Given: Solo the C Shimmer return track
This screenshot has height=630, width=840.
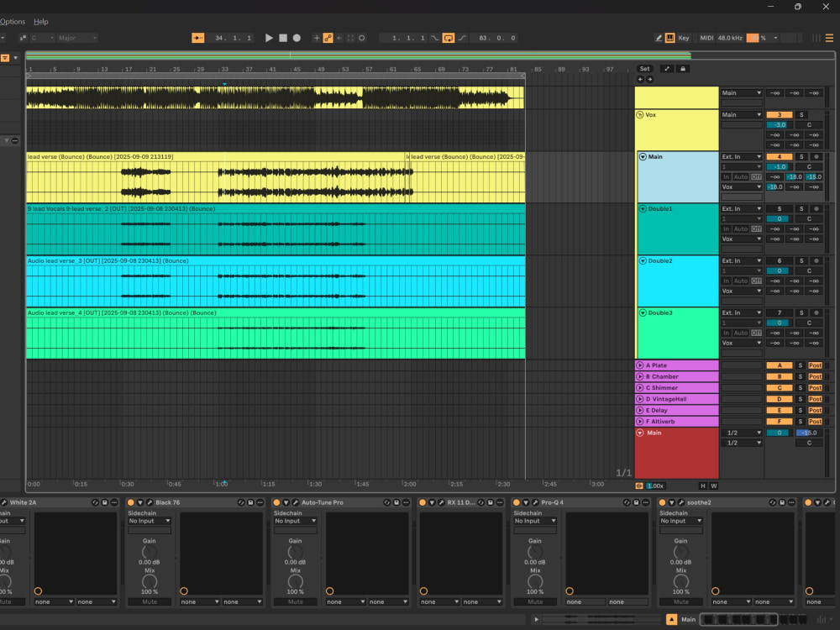Looking at the screenshot, I should (x=801, y=388).
